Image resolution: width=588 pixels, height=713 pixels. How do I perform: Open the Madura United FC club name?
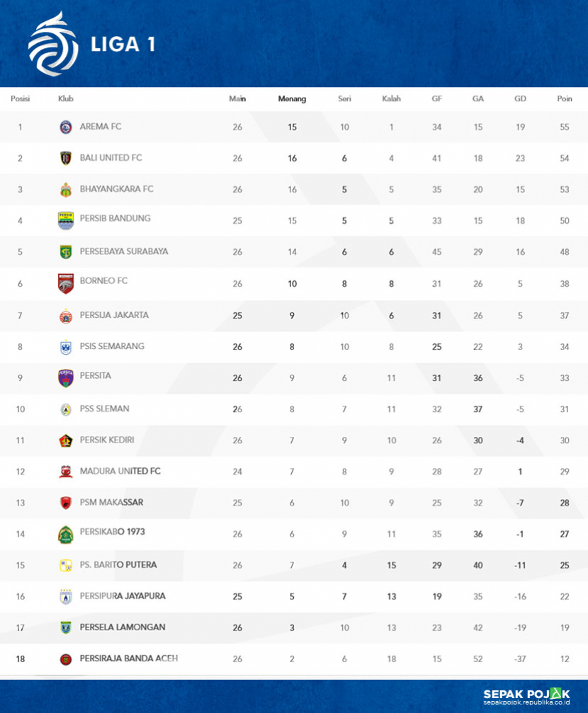click(x=120, y=471)
